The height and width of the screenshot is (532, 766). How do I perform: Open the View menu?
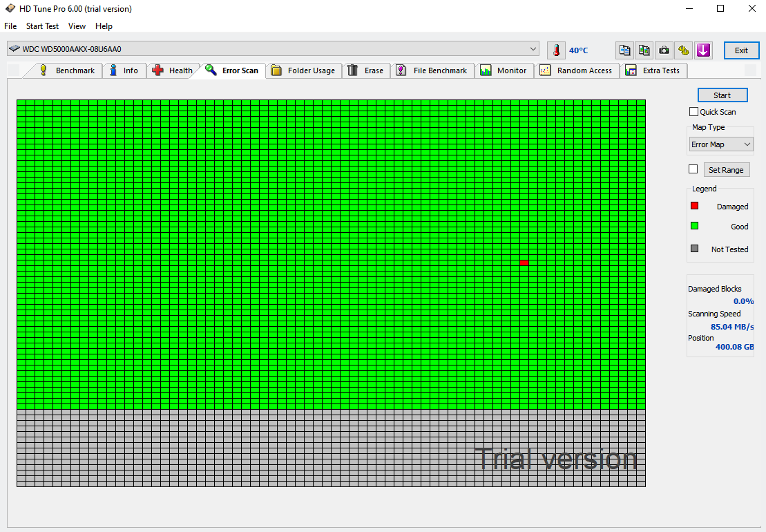pyautogui.click(x=77, y=26)
